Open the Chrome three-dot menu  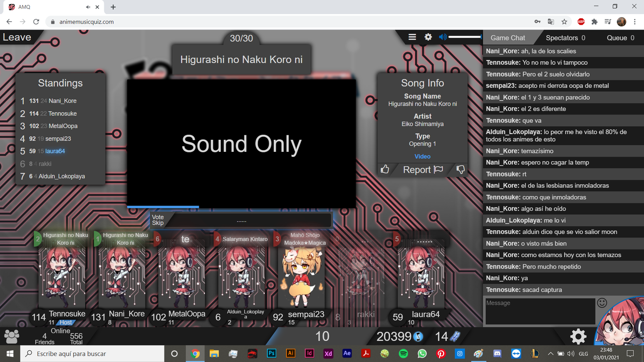coord(635,22)
